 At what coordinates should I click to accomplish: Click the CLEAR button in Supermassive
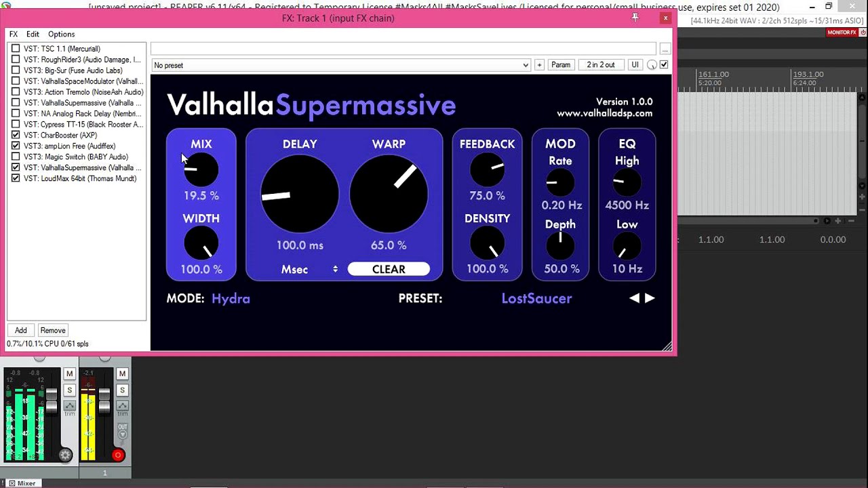pyautogui.click(x=389, y=269)
